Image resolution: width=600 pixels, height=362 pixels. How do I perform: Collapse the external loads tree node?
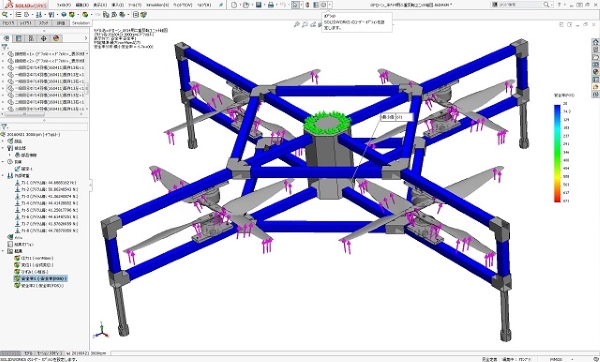(x=3, y=176)
